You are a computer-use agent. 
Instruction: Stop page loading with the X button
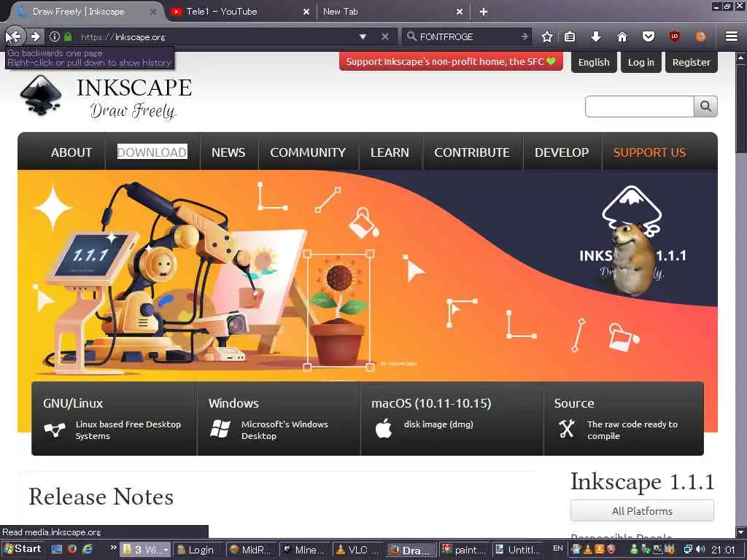(x=385, y=36)
